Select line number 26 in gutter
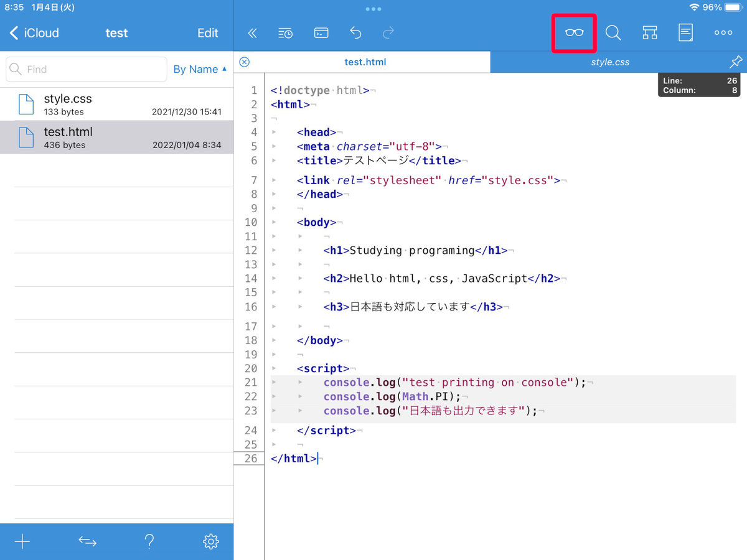The image size is (747, 560). [x=251, y=459]
